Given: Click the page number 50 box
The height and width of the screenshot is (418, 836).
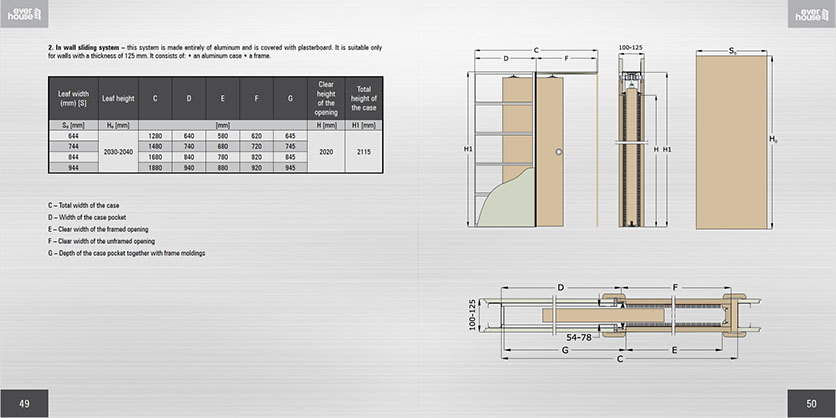Looking at the screenshot, I should click(811, 403).
